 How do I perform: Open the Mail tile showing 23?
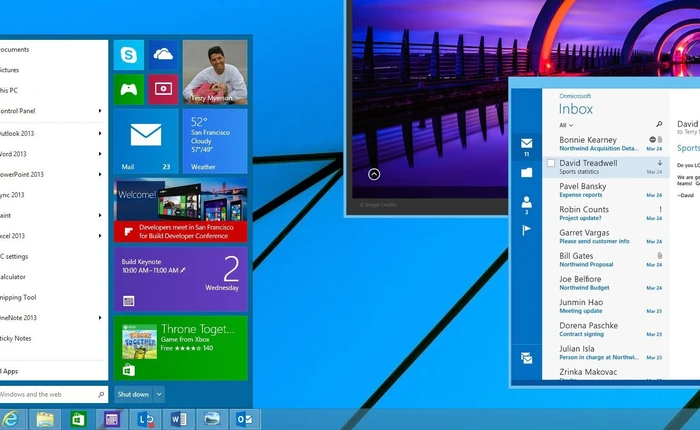coord(146,141)
